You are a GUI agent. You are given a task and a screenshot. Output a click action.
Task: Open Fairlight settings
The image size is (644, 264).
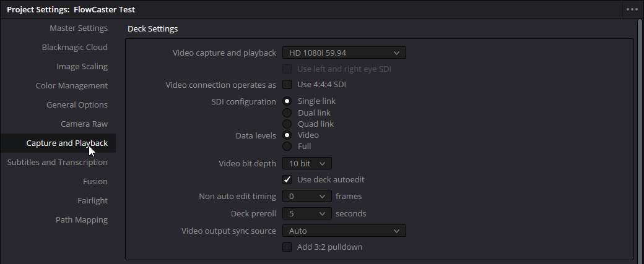92,201
